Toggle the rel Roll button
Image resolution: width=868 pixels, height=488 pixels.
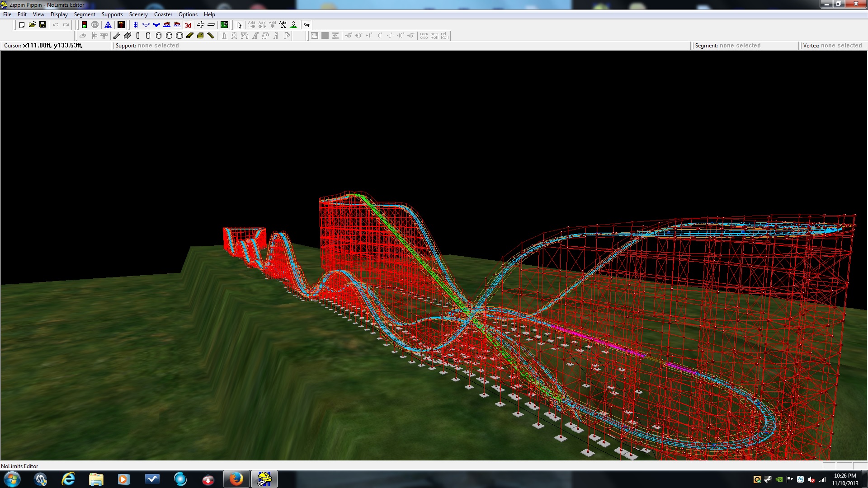click(x=444, y=35)
